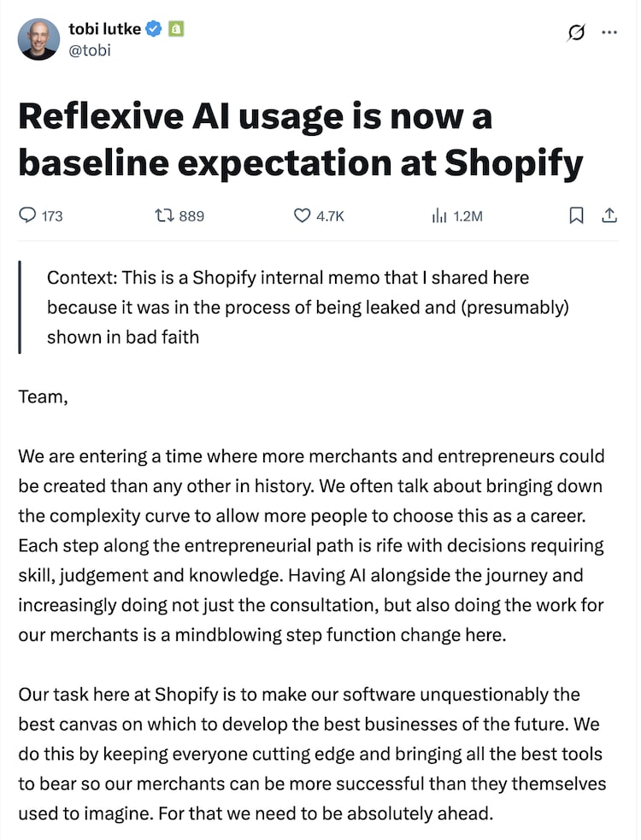Open the three-dot more options menu
Screen dimensions: 641x840
609,32
